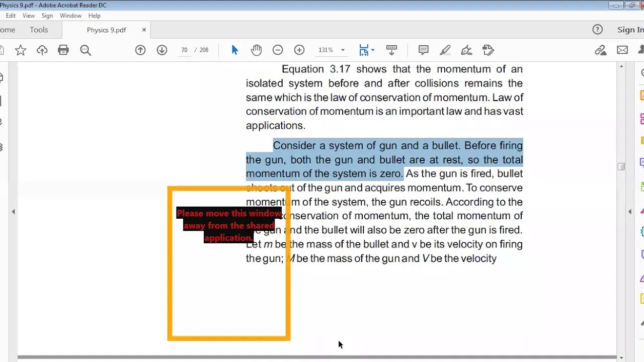The image size is (644, 362).
Task: Click the text 'momentum of the system is zero.'
Action: [x=325, y=174]
